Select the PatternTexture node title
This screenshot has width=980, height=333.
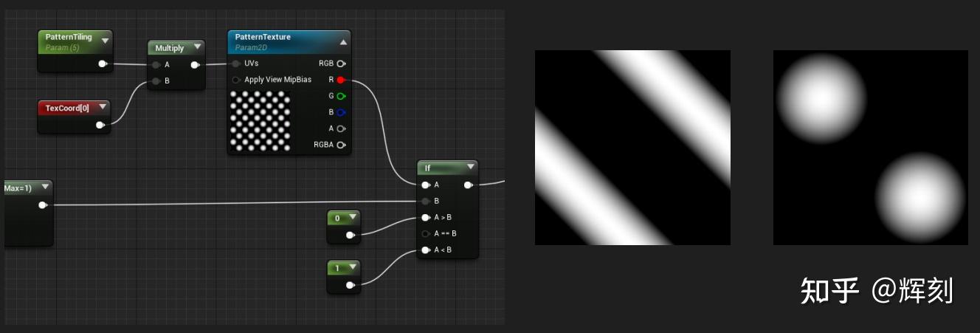[x=263, y=37]
